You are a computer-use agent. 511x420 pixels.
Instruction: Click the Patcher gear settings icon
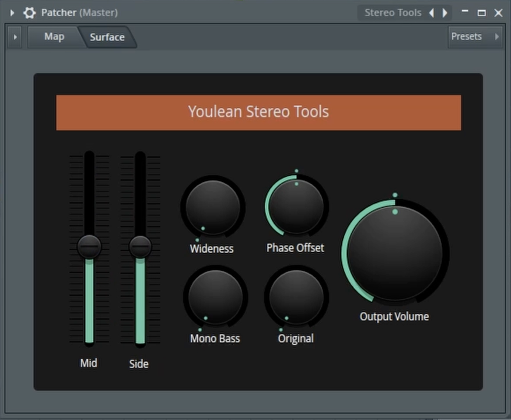pos(29,13)
